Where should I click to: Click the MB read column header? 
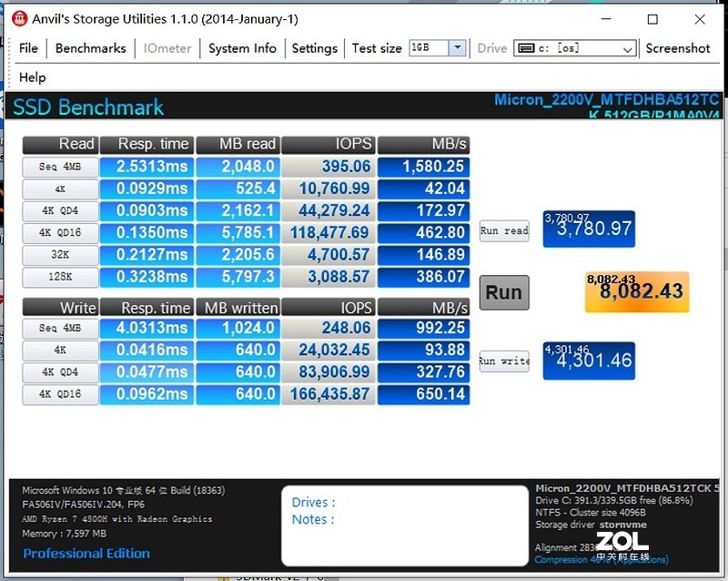[238, 145]
